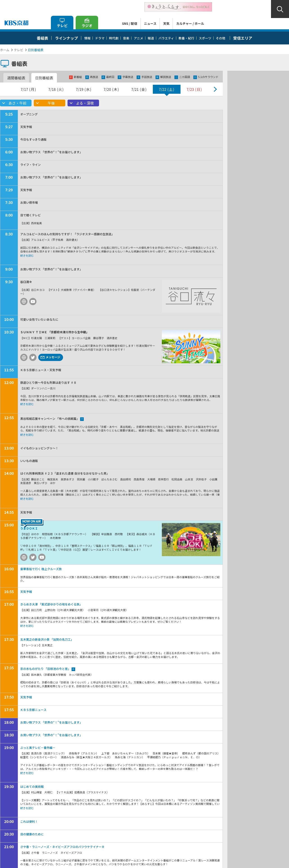Switch to テレビ tab

pos(62,23)
